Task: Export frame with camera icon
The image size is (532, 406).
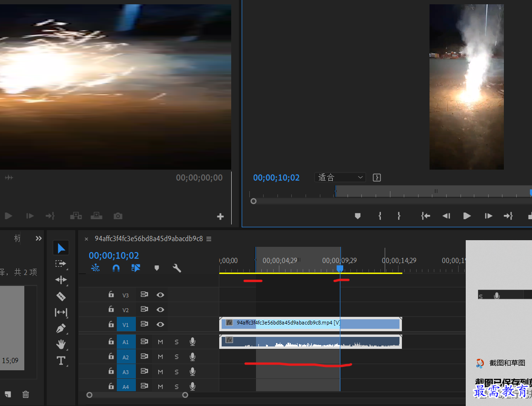Action: pos(118,216)
